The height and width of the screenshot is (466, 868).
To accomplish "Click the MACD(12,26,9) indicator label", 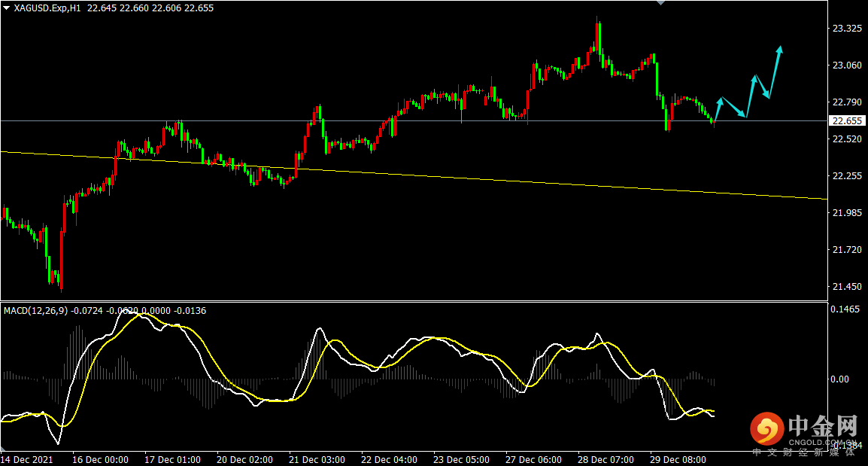I will (x=35, y=311).
